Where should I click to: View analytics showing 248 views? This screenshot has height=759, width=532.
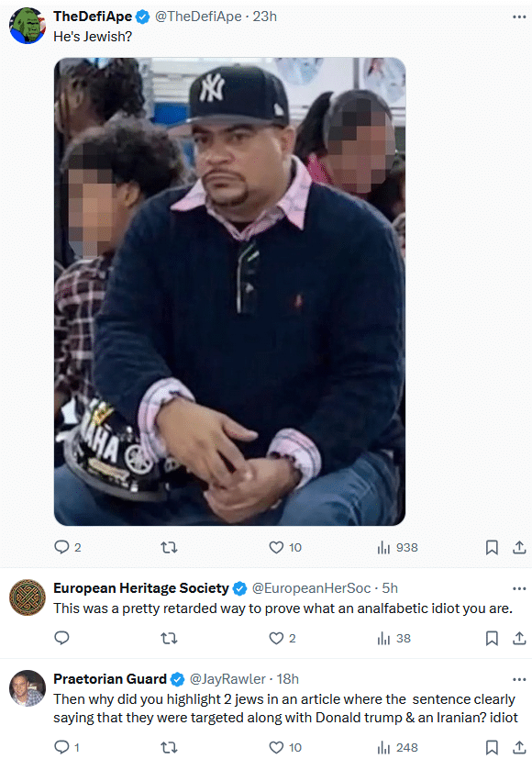(397, 747)
